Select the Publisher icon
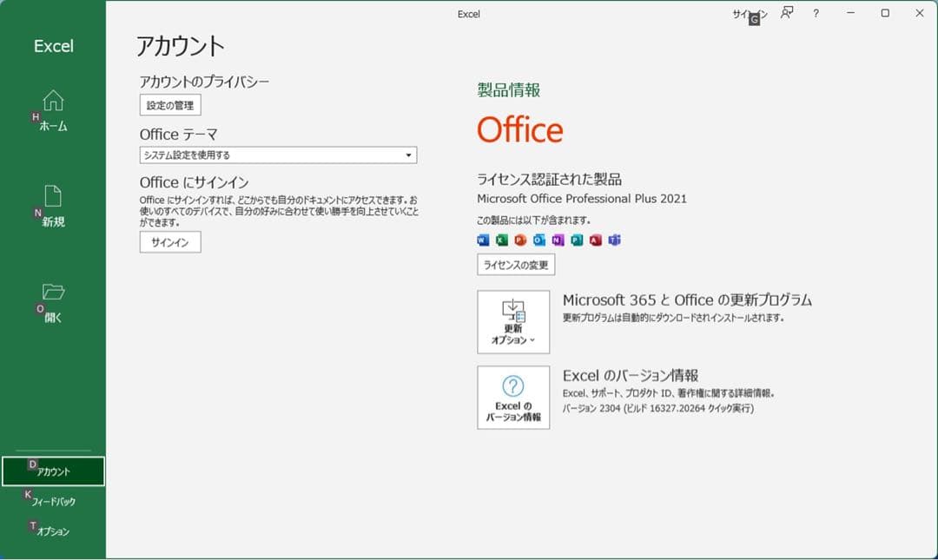The width and height of the screenshot is (938, 560). tap(577, 240)
